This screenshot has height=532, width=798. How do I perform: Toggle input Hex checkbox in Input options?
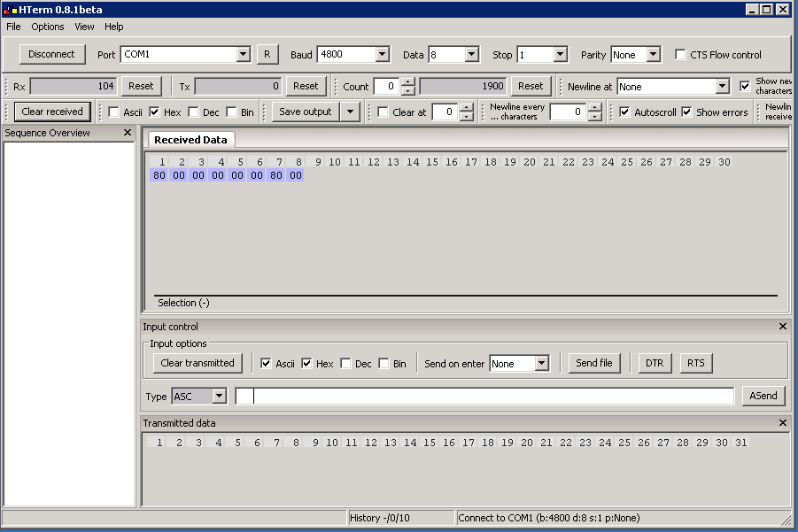pyautogui.click(x=306, y=363)
